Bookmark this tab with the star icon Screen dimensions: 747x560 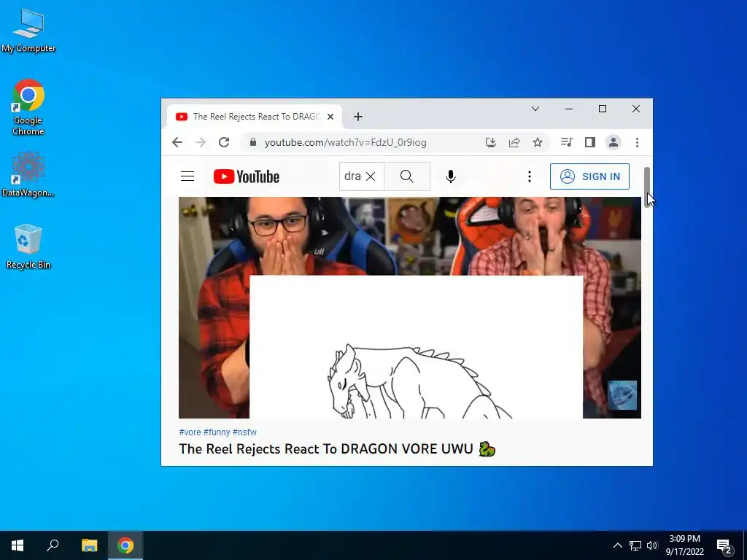(538, 142)
